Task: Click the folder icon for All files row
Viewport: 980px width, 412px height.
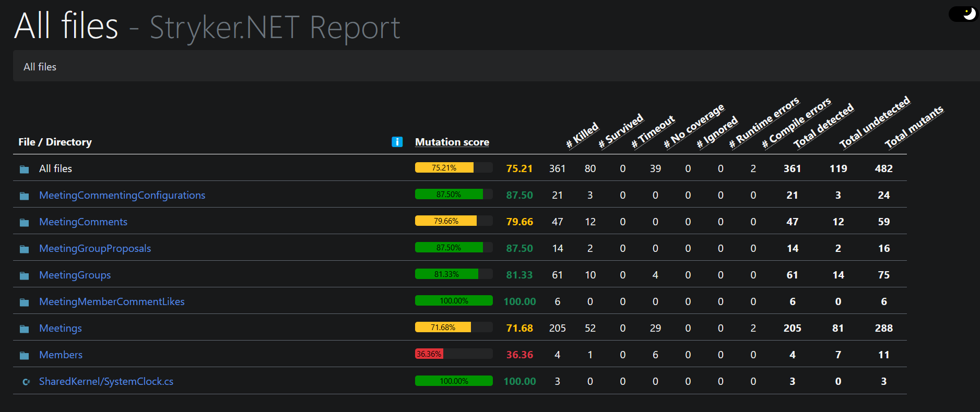Action: pyautogui.click(x=24, y=169)
